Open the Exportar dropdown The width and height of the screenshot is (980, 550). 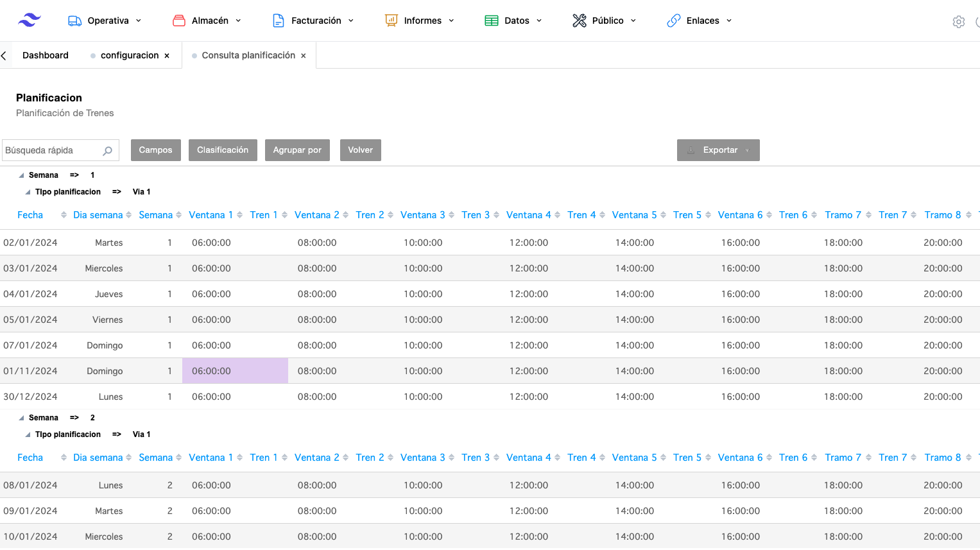pyautogui.click(x=718, y=150)
